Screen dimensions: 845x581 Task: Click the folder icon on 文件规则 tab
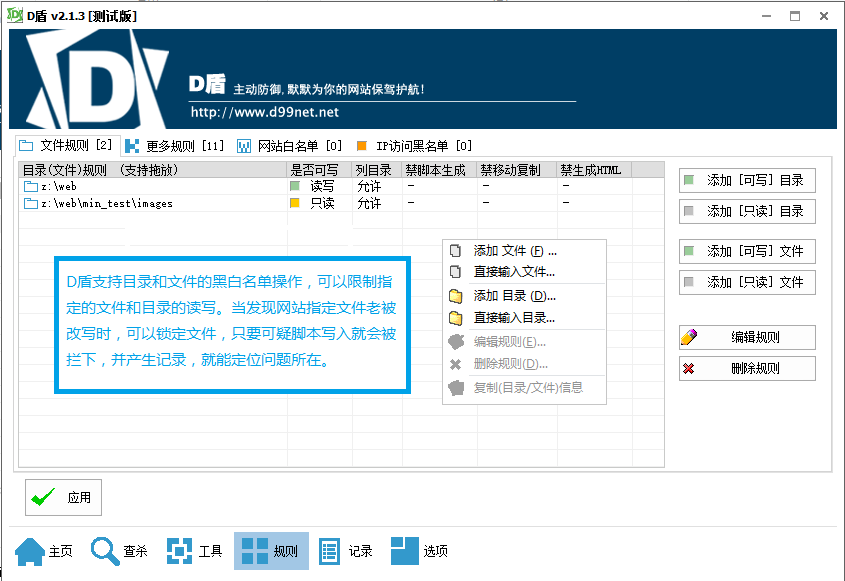point(26,146)
